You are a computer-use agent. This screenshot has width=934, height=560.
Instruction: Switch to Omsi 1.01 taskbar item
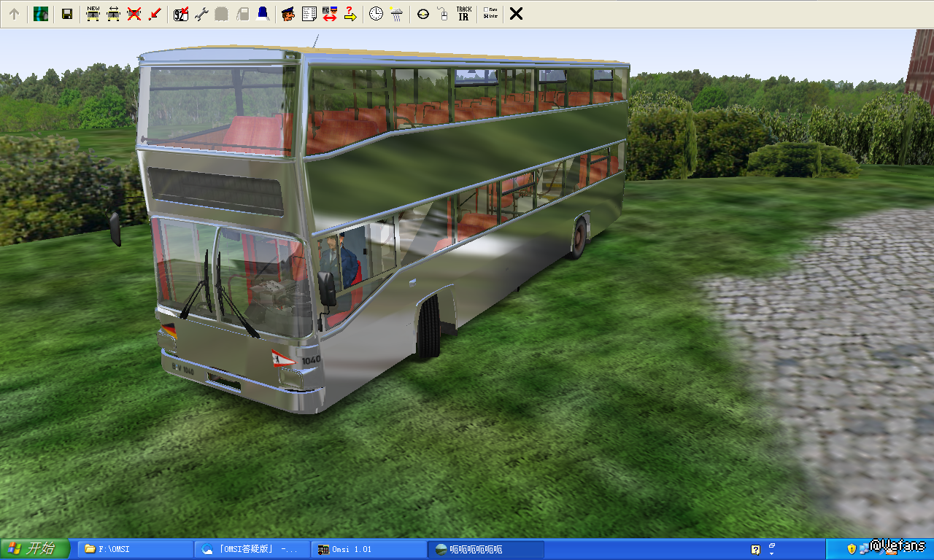368,549
